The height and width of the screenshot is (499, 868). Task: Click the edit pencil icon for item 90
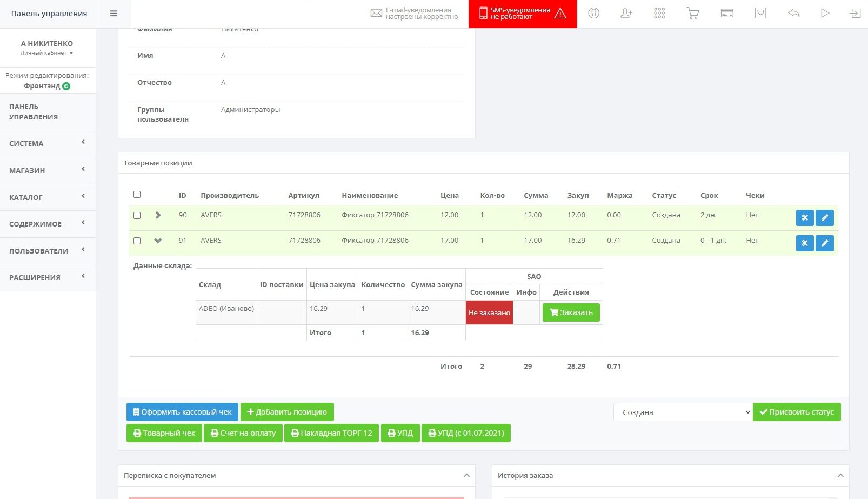coord(824,218)
